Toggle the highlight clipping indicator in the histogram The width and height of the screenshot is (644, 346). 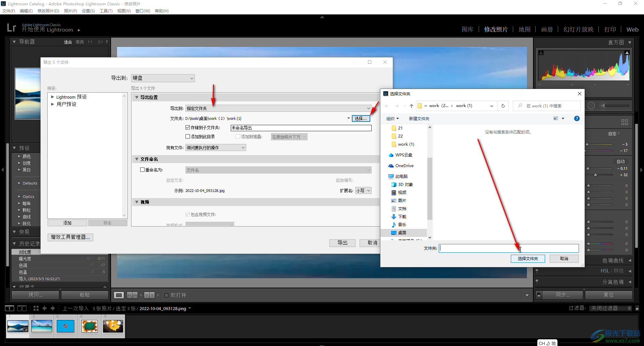[x=627, y=53]
